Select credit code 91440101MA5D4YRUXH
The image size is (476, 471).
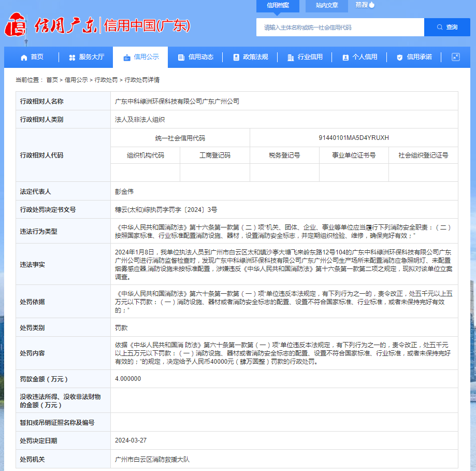pyautogui.click(x=354, y=138)
